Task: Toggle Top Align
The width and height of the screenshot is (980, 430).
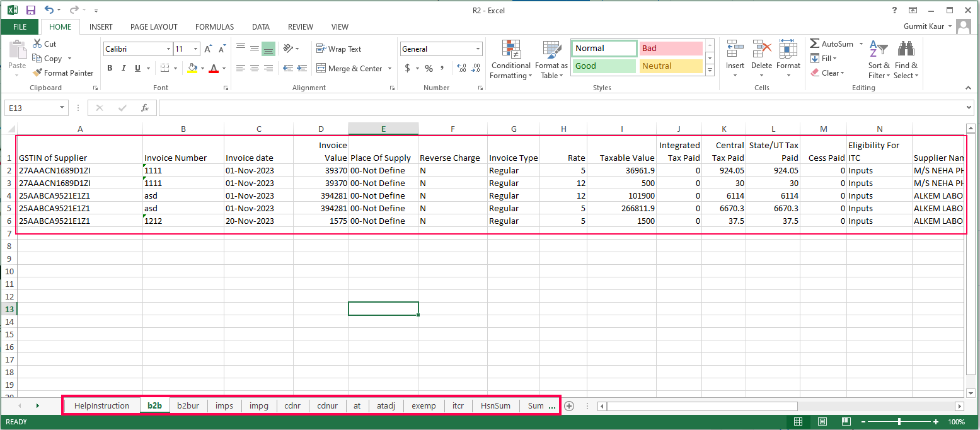Action: (240, 49)
